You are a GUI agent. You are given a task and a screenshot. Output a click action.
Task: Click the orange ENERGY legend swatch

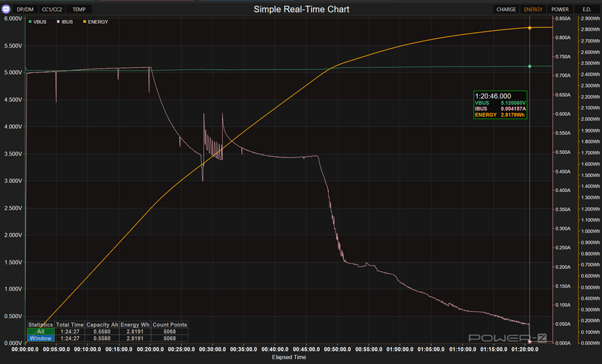tap(85, 21)
